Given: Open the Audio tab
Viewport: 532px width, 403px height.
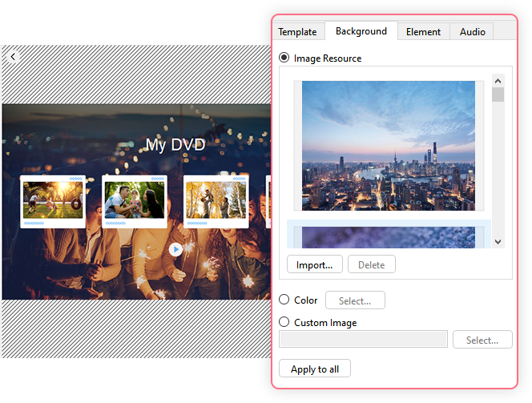Looking at the screenshot, I should pos(472,32).
